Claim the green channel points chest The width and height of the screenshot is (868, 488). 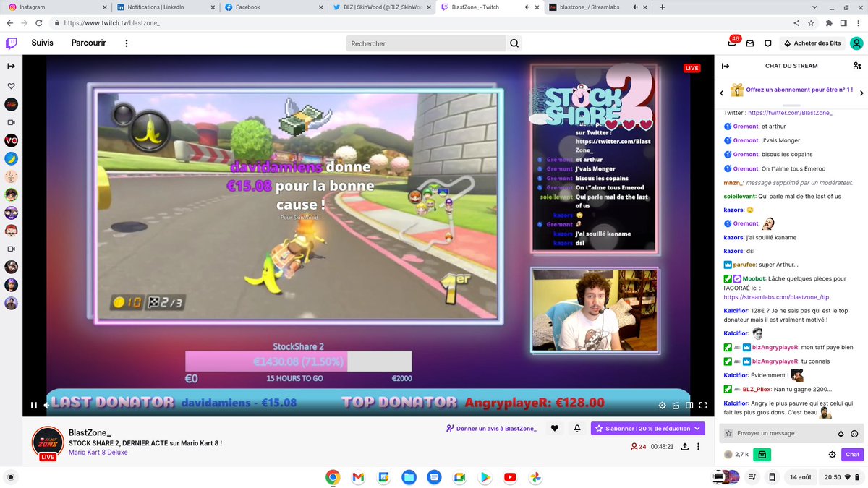coord(762,455)
